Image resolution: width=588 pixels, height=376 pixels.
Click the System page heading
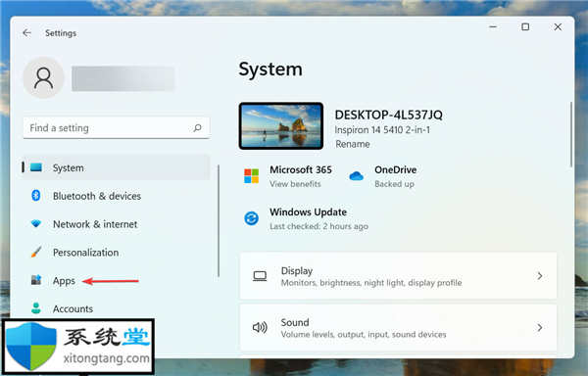point(270,70)
